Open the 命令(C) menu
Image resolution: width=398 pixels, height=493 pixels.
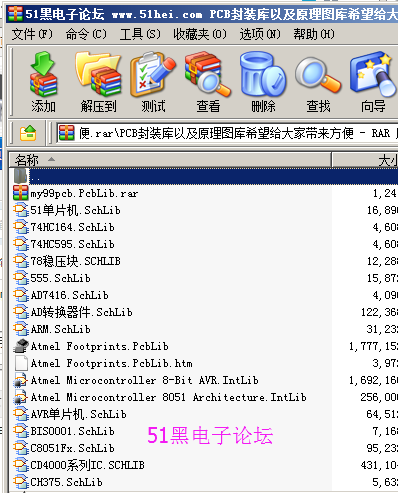86,34
